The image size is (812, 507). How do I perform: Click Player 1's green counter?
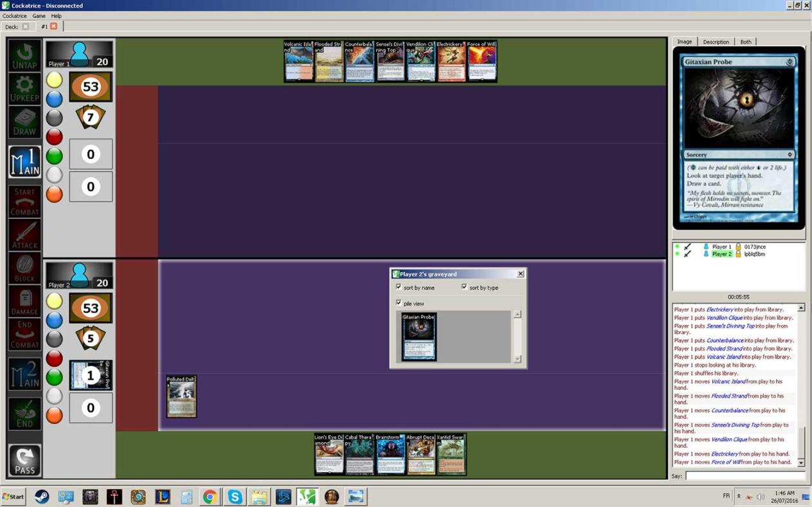(54, 156)
